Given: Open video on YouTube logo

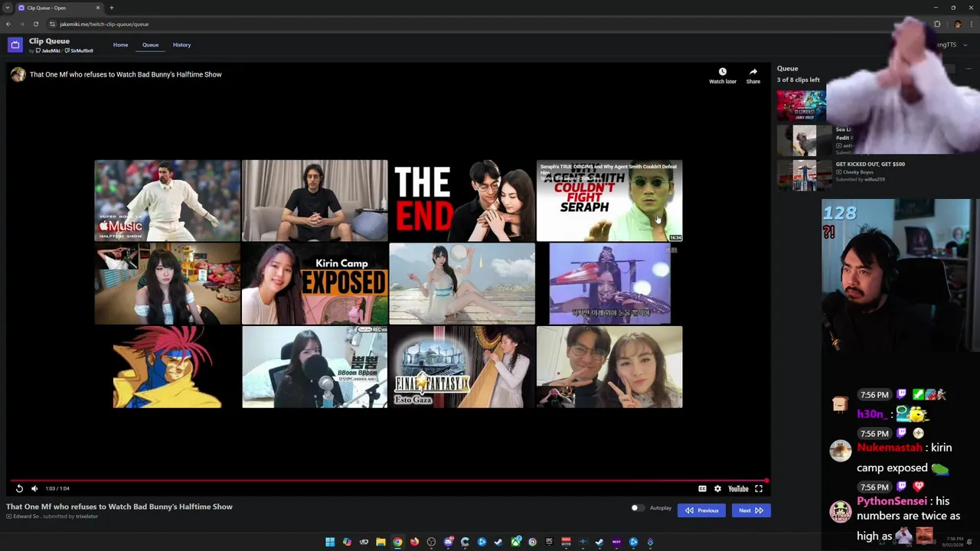Looking at the screenshot, I should click(738, 488).
